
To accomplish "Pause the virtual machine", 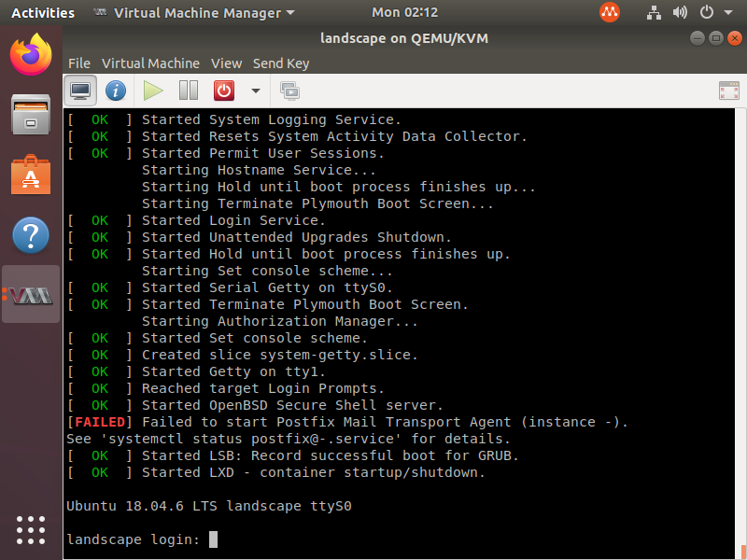I will [x=189, y=91].
